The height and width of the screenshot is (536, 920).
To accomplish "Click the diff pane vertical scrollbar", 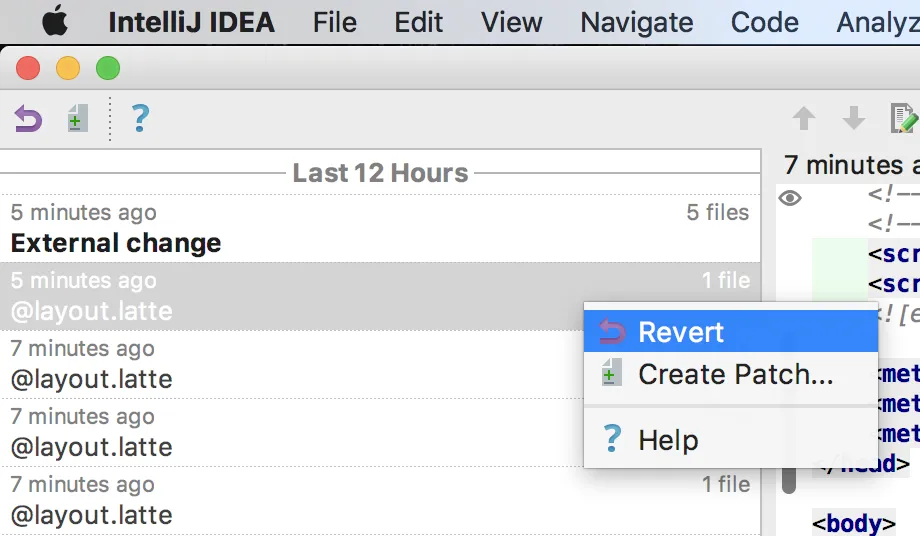I will 789,470.
